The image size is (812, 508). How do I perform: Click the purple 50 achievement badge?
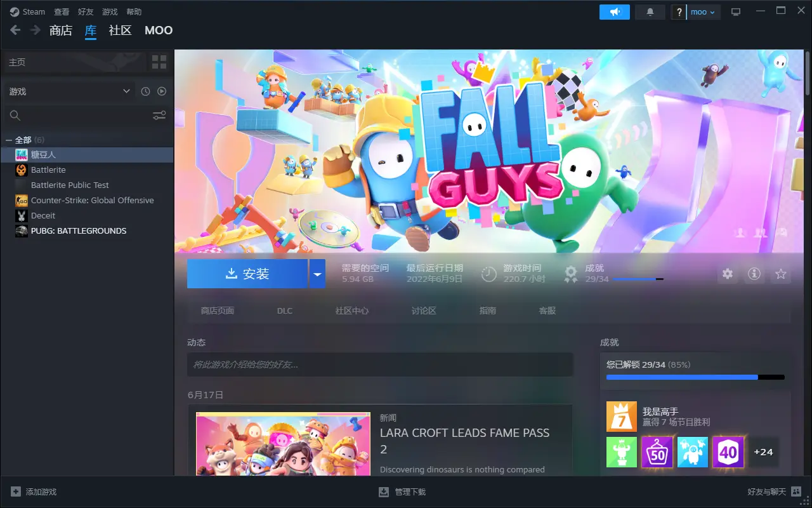(657, 452)
